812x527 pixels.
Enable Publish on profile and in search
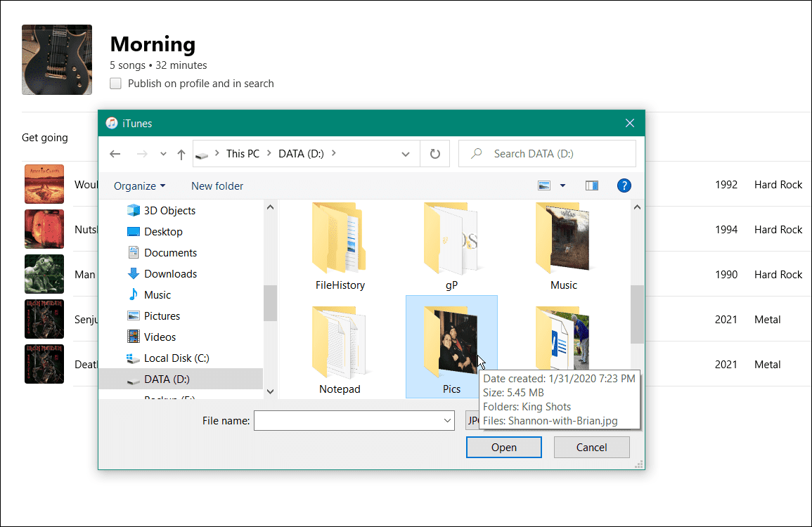click(x=116, y=84)
